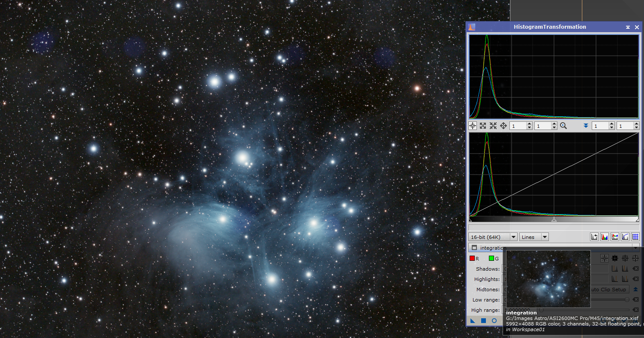Reset the High range value with its clear icon
Image resolution: width=644 pixels, height=338 pixels.
635,310
